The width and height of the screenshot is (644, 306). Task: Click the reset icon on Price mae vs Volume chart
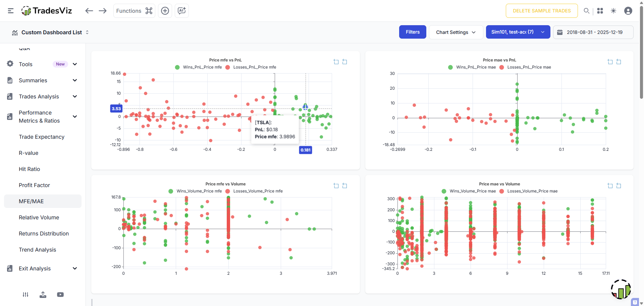(x=619, y=186)
